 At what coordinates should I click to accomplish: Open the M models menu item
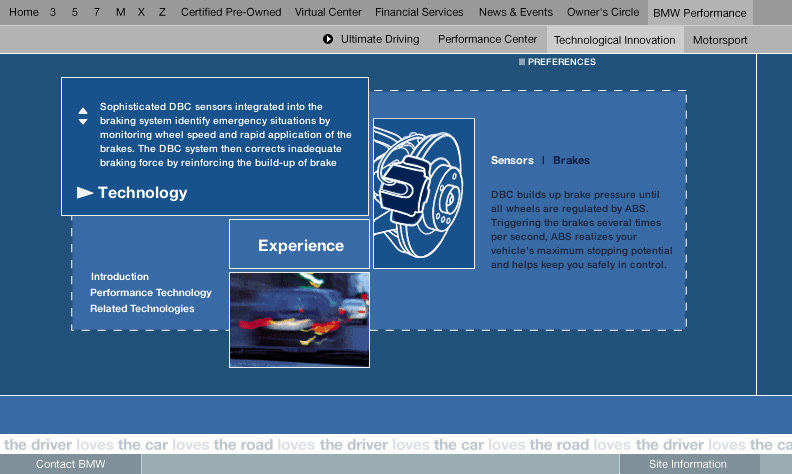pyautogui.click(x=120, y=12)
